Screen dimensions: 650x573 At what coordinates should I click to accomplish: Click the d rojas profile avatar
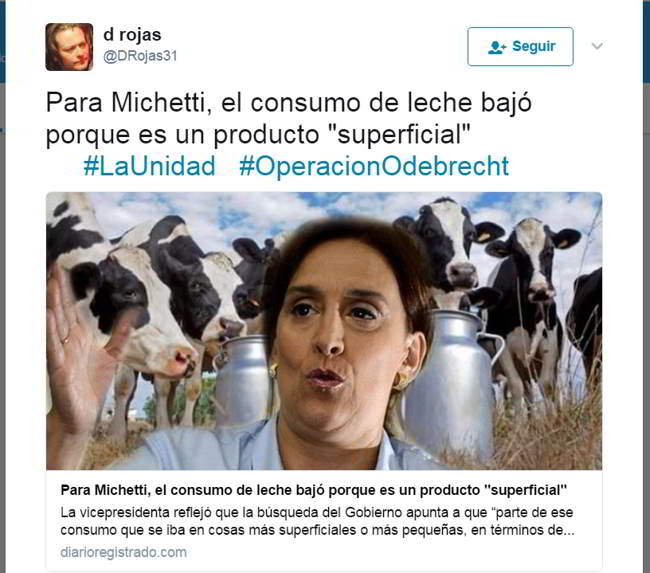pos(69,47)
